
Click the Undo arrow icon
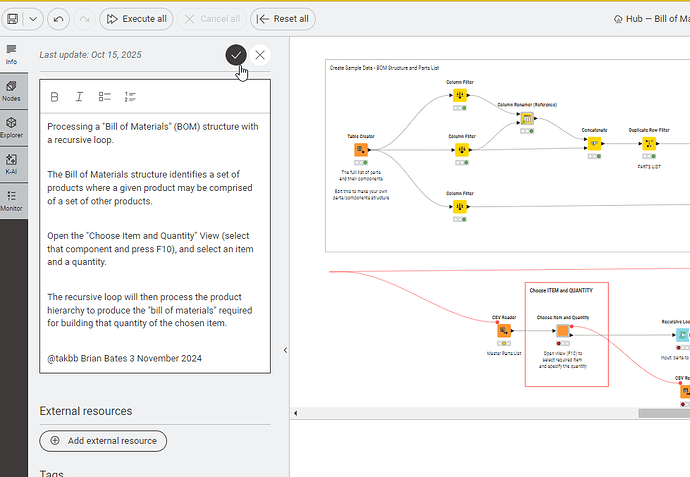coord(58,19)
